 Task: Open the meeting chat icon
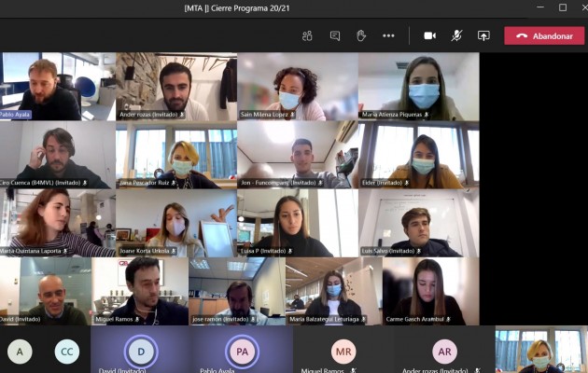click(335, 36)
